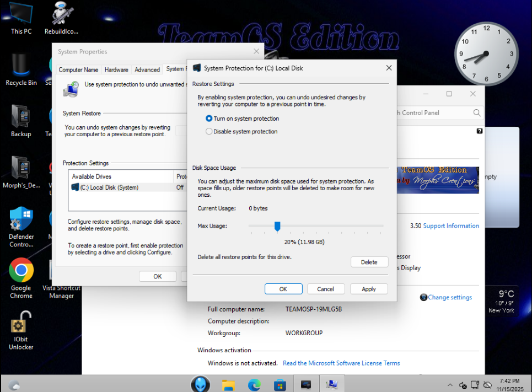
Task: Click the search magnifier in Control Panel
Action: click(x=477, y=112)
